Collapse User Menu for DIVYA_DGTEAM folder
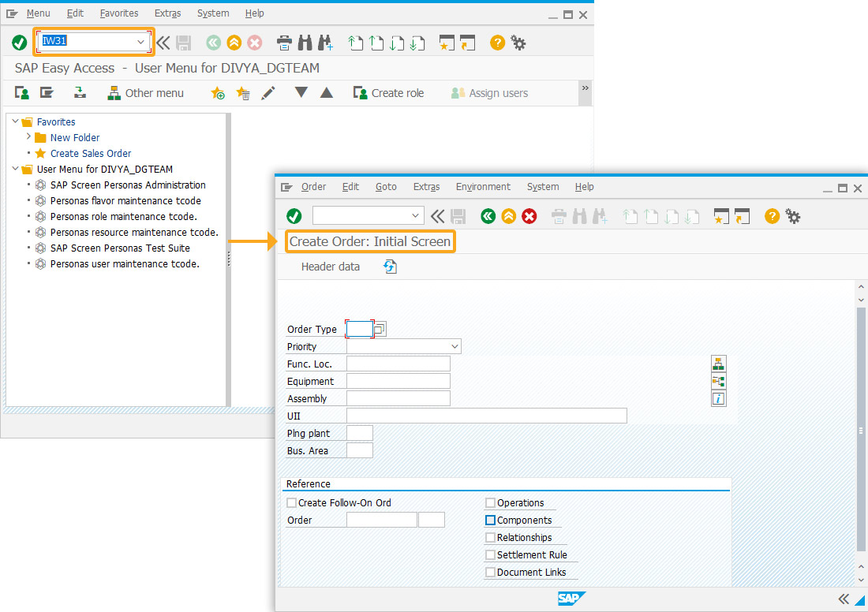The width and height of the screenshot is (868, 612). click(x=16, y=168)
